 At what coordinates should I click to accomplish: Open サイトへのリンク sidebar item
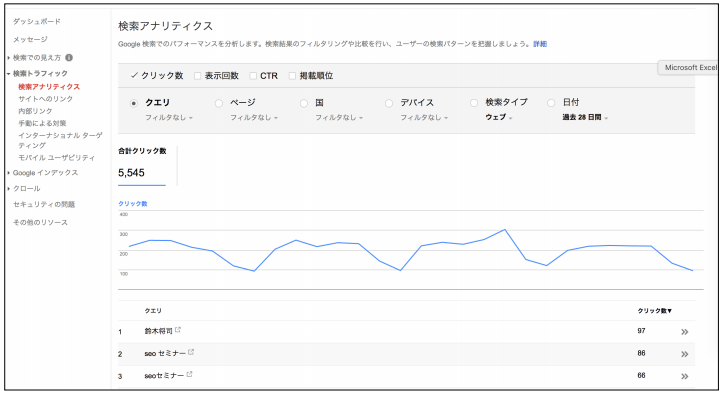tap(46, 99)
